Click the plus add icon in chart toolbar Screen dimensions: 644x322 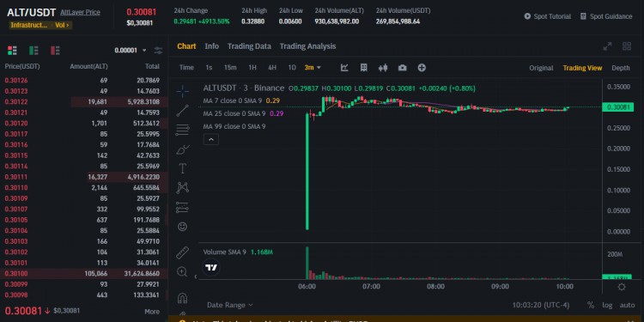pos(422,68)
